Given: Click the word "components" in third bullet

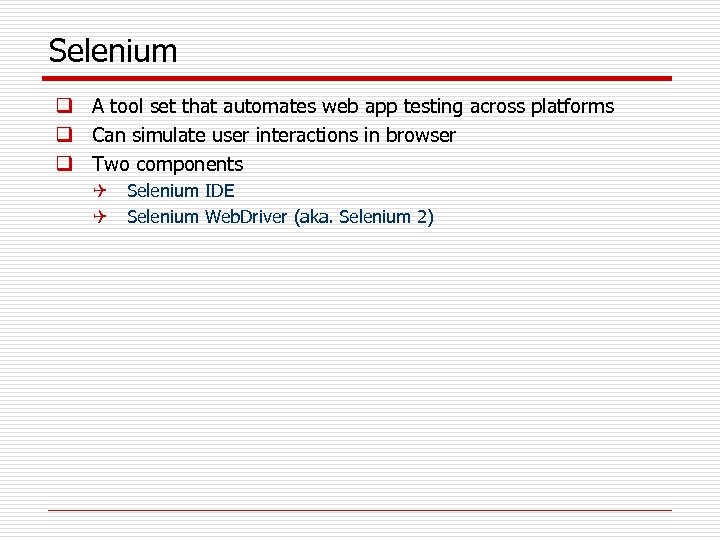Looking at the screenshot, I should [x=189, y=164].
